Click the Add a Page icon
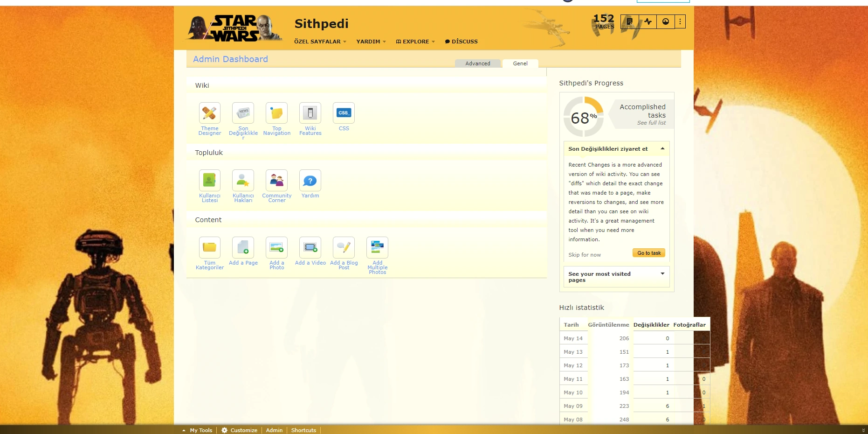Image resolution: width=868 pixels, height=434 pixels. [243, 247]
